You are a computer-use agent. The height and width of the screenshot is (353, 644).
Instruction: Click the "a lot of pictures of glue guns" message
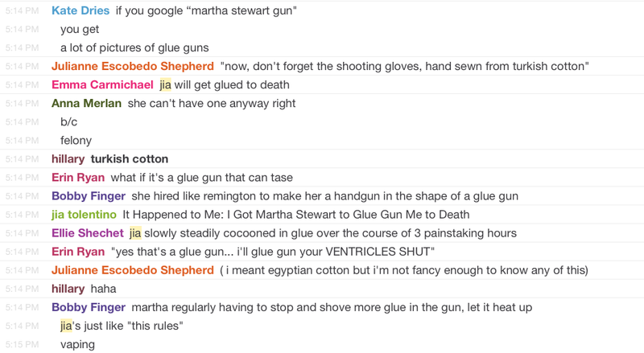(134, 48)
